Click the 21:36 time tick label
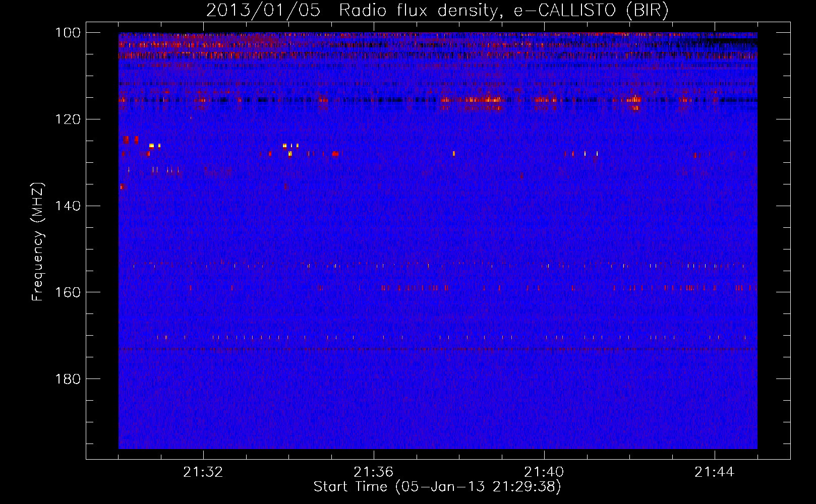Viewport: 816px width, 504px height. [374, 472]
